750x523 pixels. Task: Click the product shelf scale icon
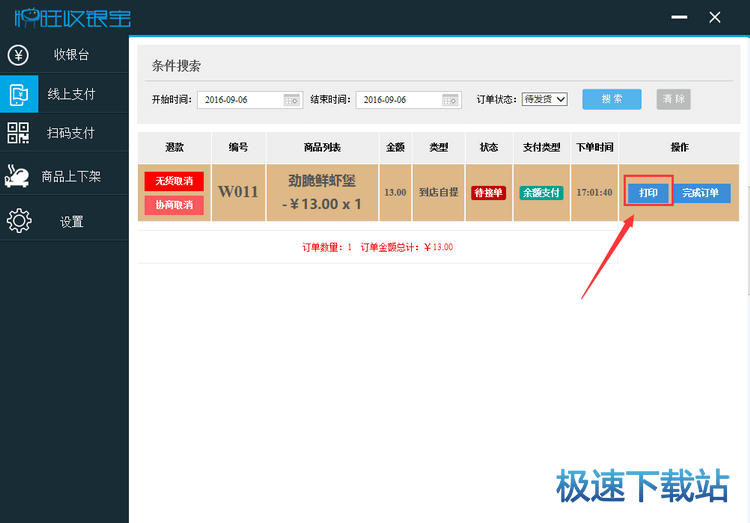point(17,176)
